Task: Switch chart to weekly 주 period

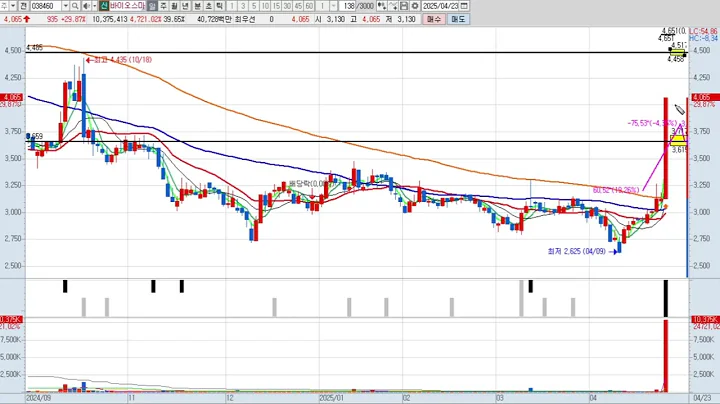Action: (163, 6)
